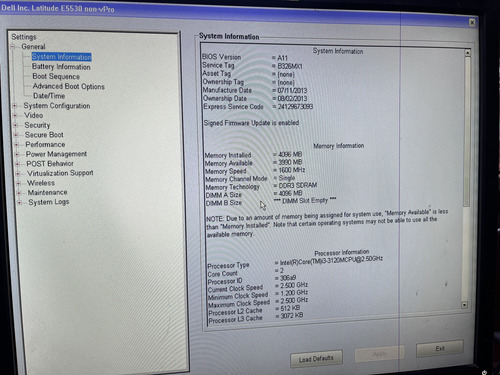Expand the Maintenance node

pos(19,193)
